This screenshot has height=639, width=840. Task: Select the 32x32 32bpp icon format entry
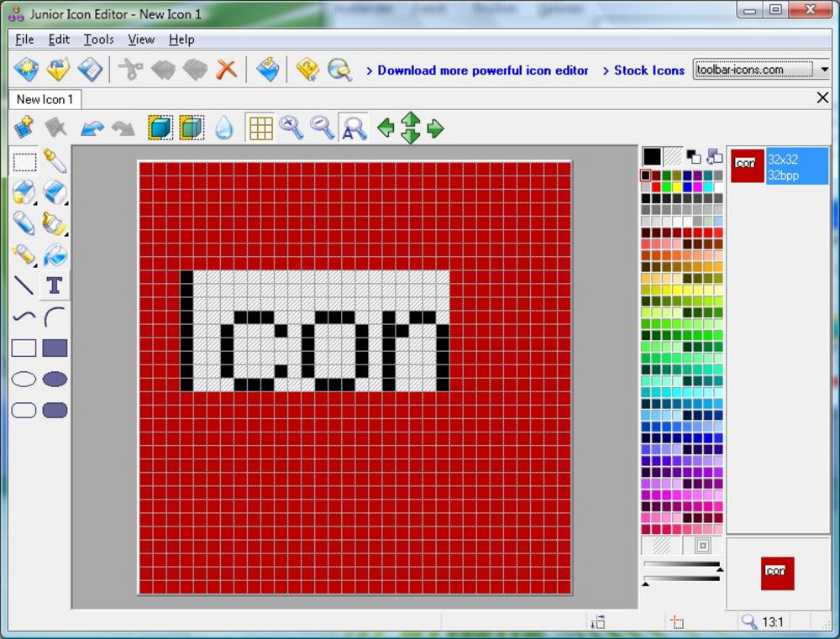coord(780,165)
